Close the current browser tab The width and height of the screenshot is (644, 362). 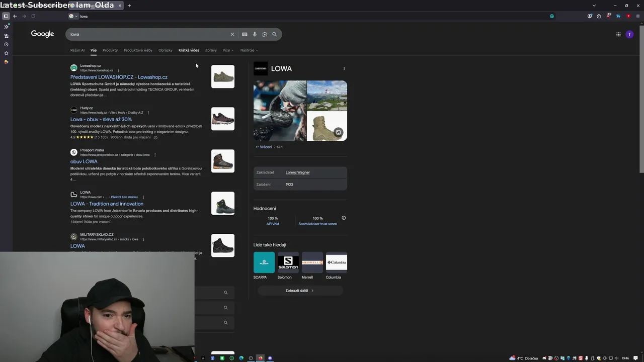coord(120,6)
